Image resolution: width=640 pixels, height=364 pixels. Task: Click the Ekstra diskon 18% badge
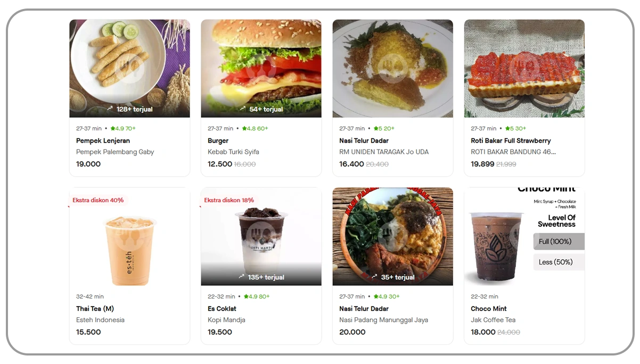click(x=229, y=200)
